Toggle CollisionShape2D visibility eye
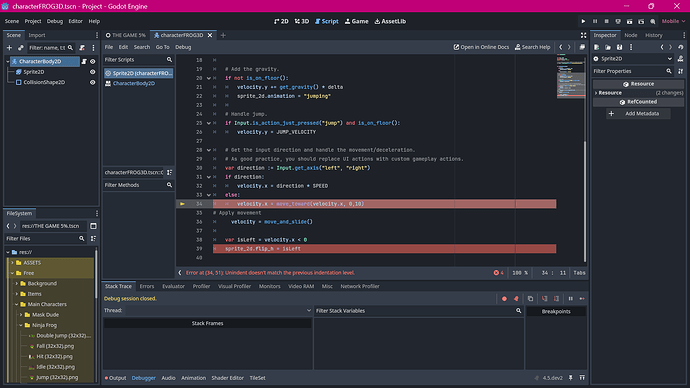Screen dimensions: 690x388 pyautogui.click(x=92, y=82)
